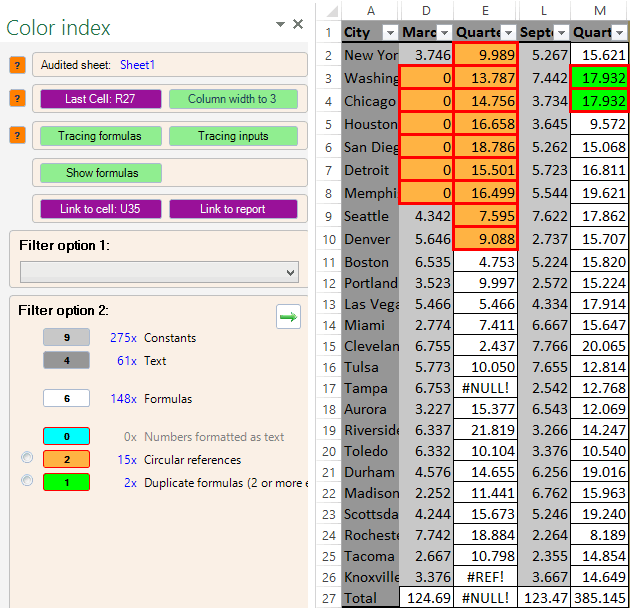Click the #REF! cell in Knoxville row

pyautogui.click(x=485, y=577)
